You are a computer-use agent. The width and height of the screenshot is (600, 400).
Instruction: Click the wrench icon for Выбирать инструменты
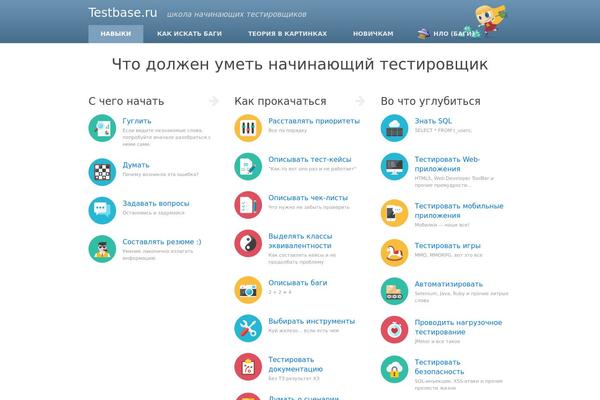248,326
